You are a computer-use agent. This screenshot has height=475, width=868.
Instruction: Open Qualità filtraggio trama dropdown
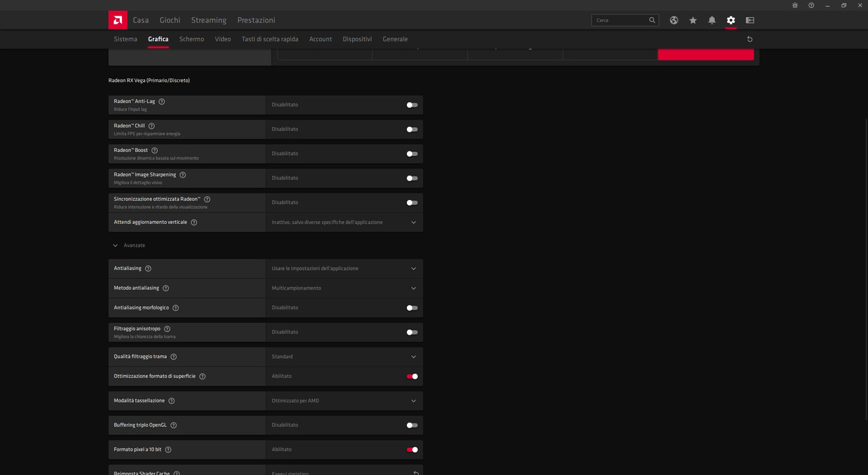pos(344,357)
